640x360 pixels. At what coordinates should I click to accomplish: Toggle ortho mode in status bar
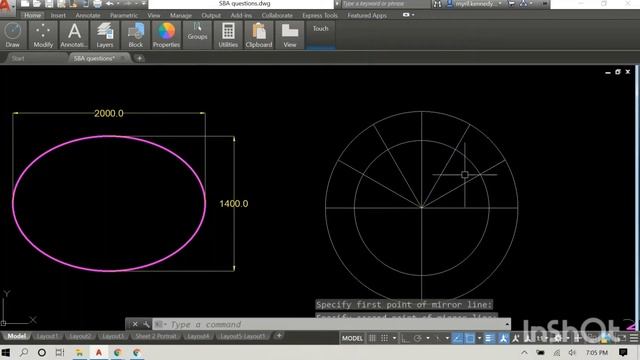405,338
